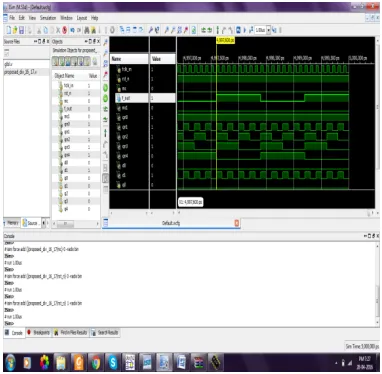Save using the floppy disk toolbar icon
The image size is (382, 374).
22,30
